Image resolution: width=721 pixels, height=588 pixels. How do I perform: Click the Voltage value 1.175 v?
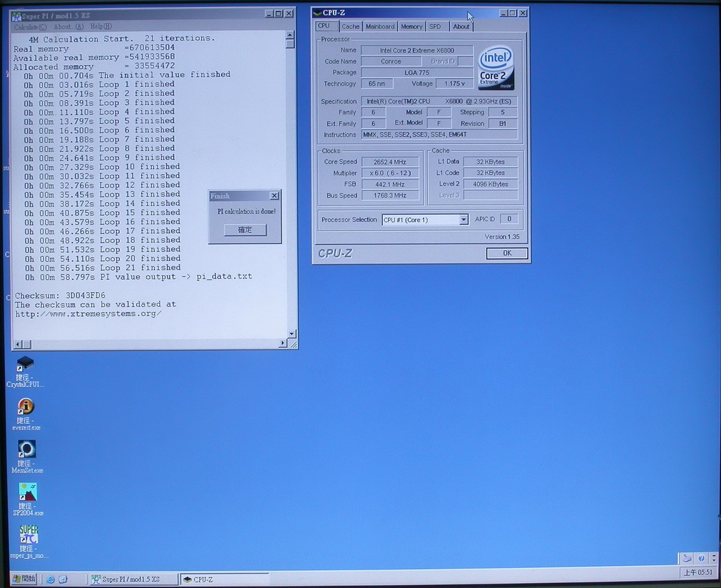tap(454, 84)
